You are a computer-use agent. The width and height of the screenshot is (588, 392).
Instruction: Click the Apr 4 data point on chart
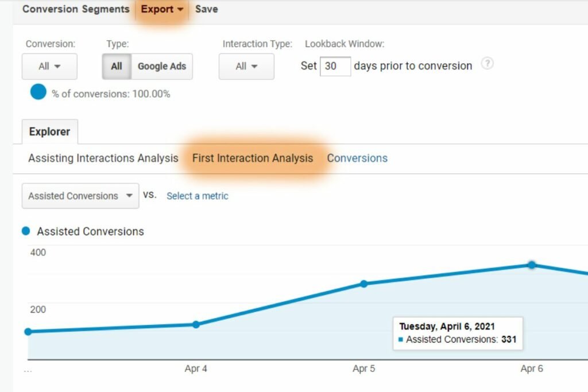tap(196, 324)
